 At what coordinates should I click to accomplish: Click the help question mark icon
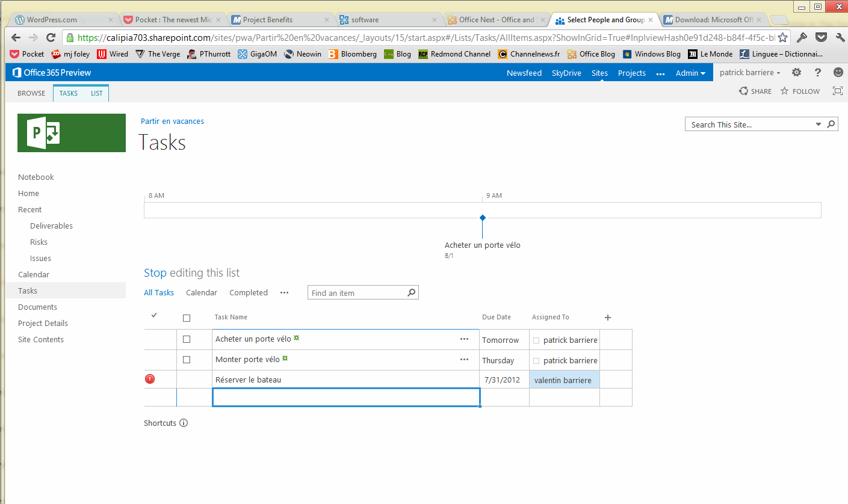tap(817, 73)
